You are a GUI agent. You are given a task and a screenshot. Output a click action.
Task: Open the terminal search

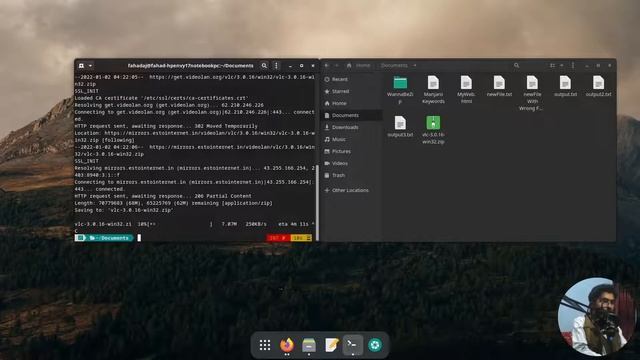pos(264,66)
